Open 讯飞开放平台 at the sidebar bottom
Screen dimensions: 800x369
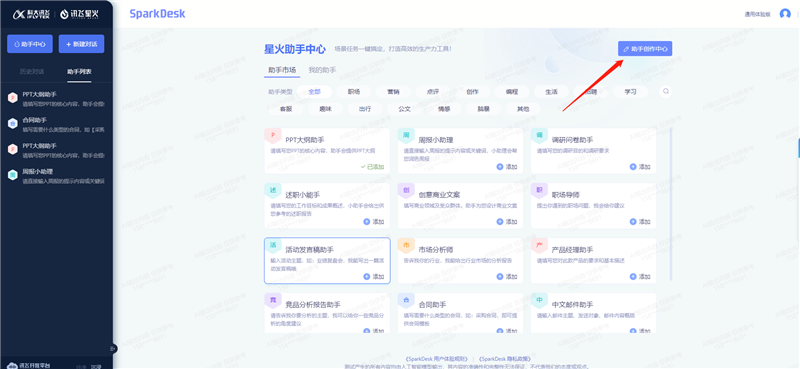30,365
